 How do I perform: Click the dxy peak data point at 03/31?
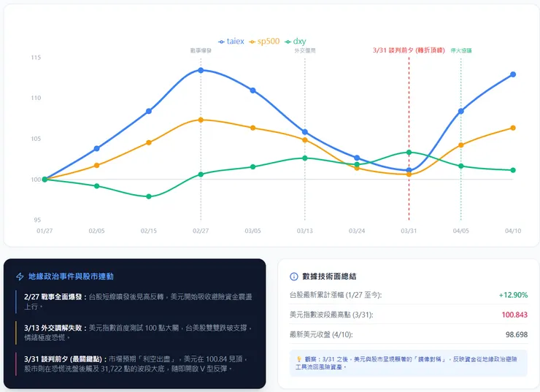click(409, 153)
